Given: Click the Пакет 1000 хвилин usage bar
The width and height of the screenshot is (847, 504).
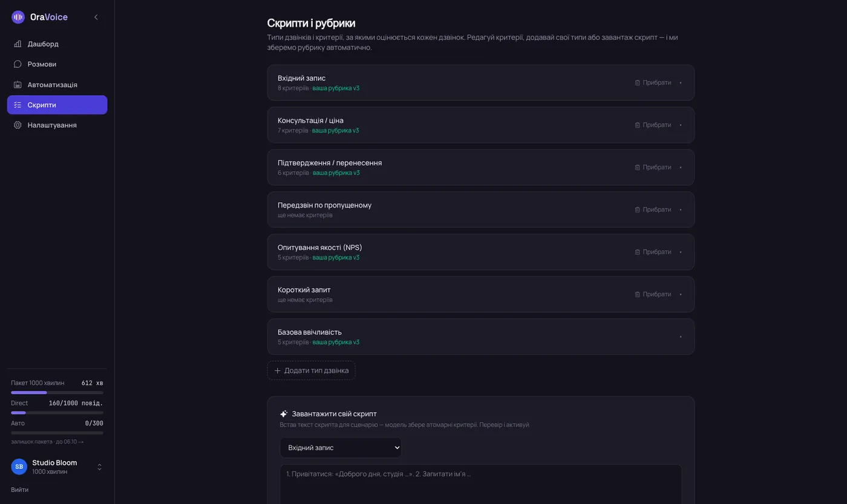Looking at the screenshot, I should (x=57, y=393).
